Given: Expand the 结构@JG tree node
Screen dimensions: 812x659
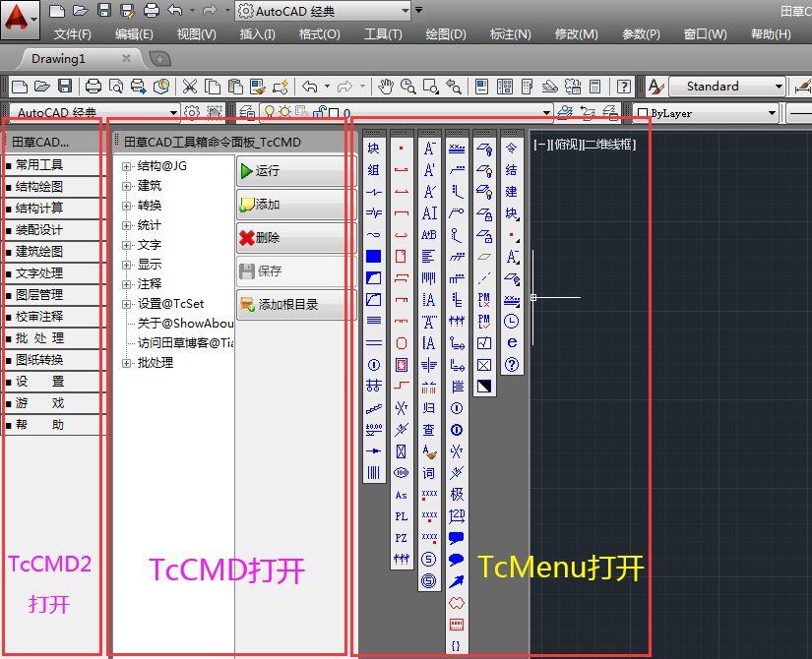Looking at the screenshot, I should pos(126,166).
